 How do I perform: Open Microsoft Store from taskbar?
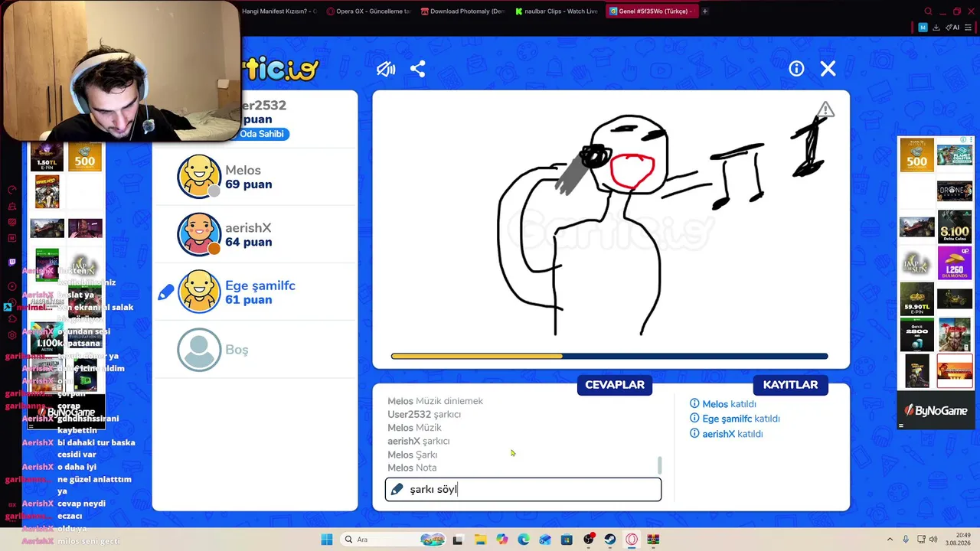567,540
